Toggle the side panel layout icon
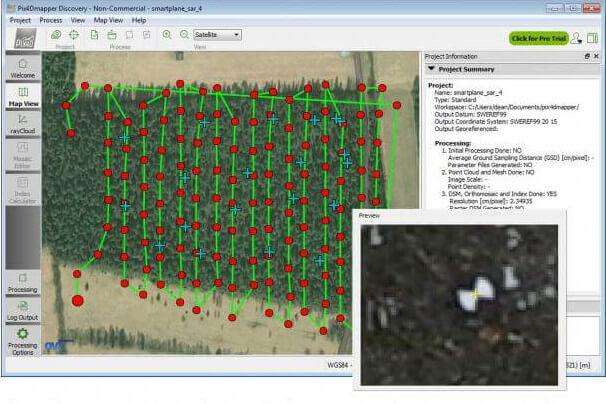The image size is (606, 404). click(x=592, y=38)
